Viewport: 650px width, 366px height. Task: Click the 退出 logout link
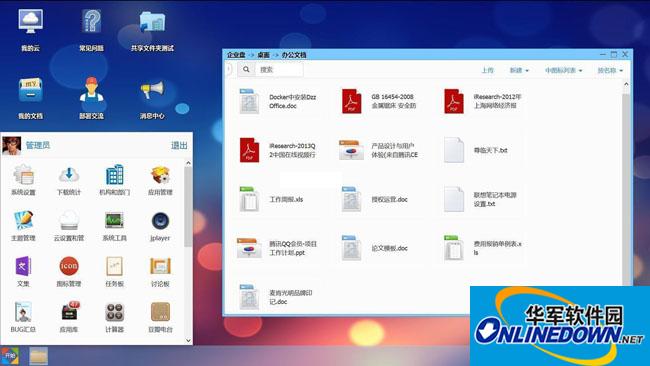pyautogui.click(x=179, y=145)
